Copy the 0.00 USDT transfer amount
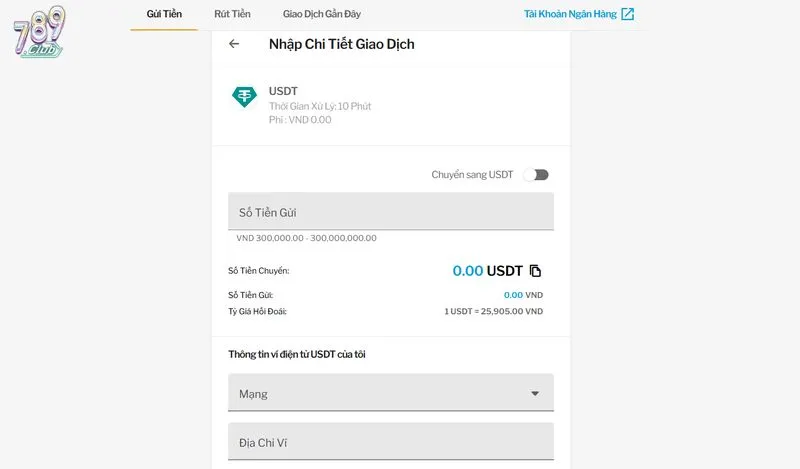Image resolution: width=800 pixels, height=469 pixels. 535,271
